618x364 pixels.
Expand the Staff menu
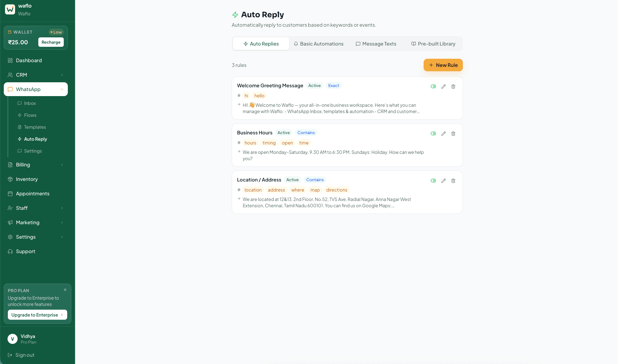(x=36, y=208)
